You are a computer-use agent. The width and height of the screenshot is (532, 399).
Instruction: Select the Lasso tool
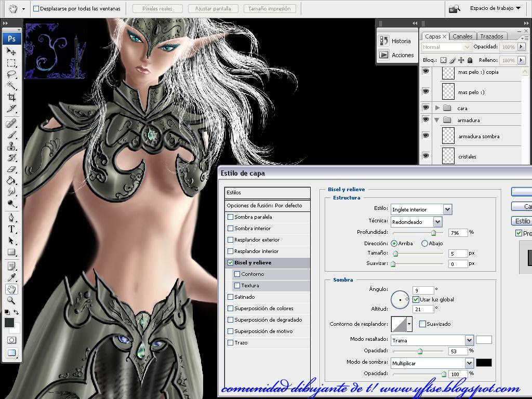click(11, 75)
